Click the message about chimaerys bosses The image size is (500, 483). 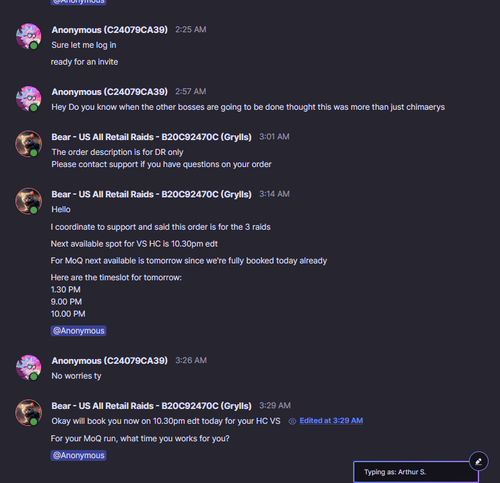pos(248,107)
